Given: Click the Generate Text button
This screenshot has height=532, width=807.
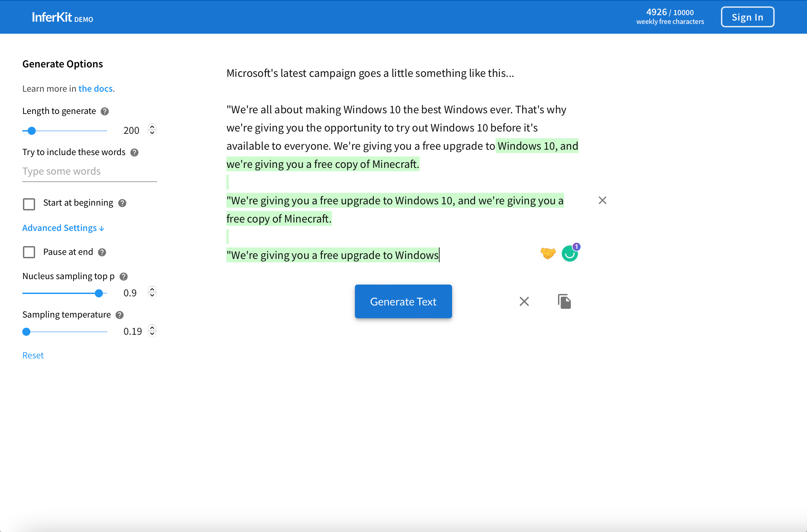Looking at the screenshot, I should click(403, 301).
